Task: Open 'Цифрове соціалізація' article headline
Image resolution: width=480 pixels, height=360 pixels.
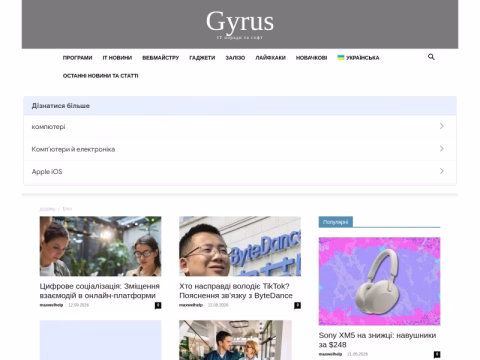Action: click(x=100, y=291)
